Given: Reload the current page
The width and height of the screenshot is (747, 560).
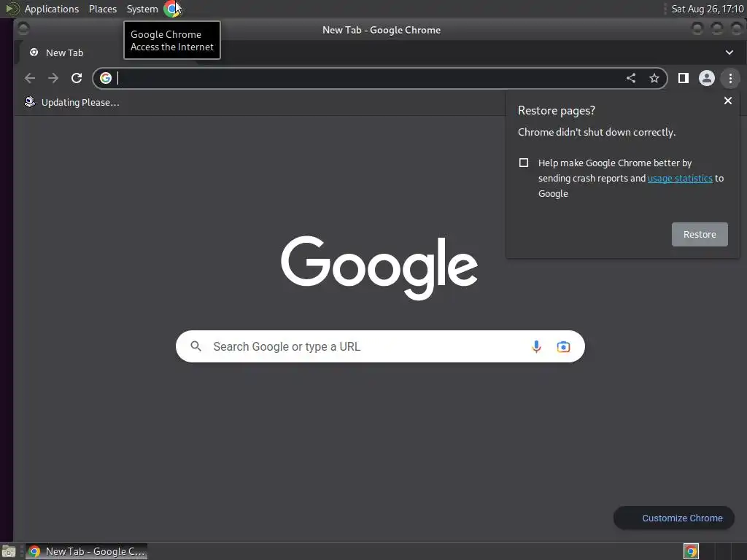Looking at the screenshot, I should (x=77, y=78).
